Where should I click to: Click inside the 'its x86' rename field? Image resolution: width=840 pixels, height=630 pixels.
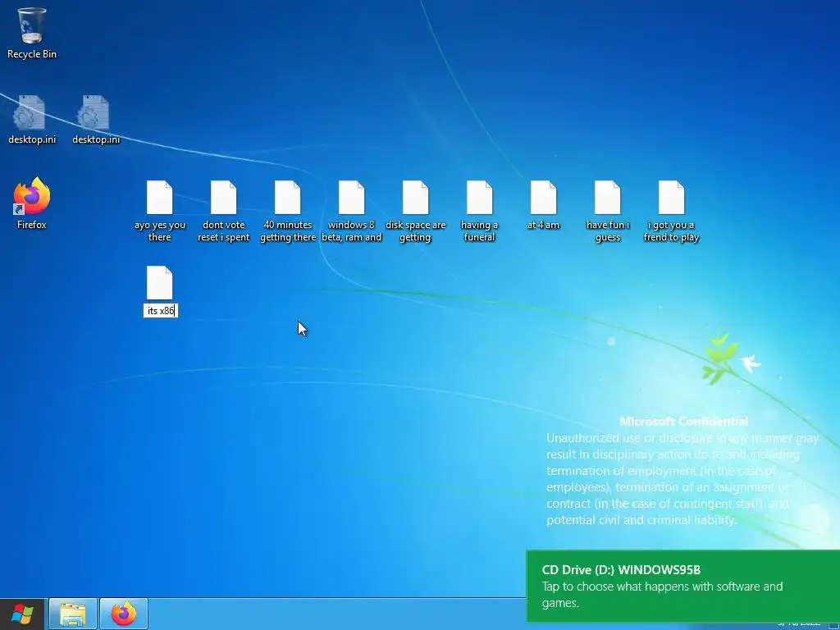(x=160, y=311)
